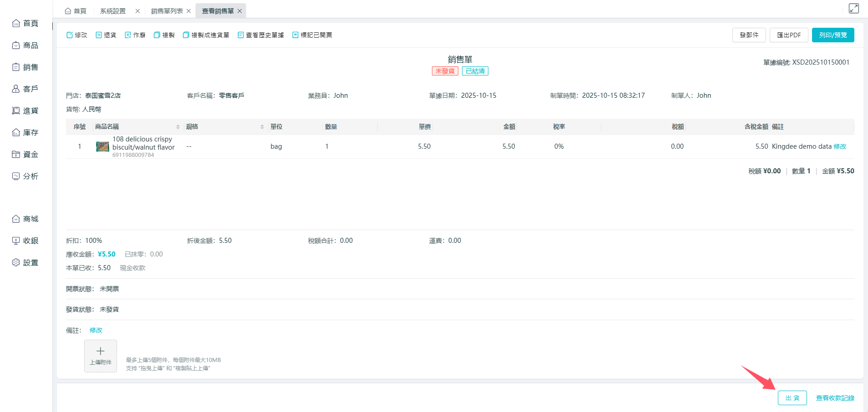Switch to the 銷售單列表 tab
This screenshot has height=412, width=868.
[x=167, y=11]
